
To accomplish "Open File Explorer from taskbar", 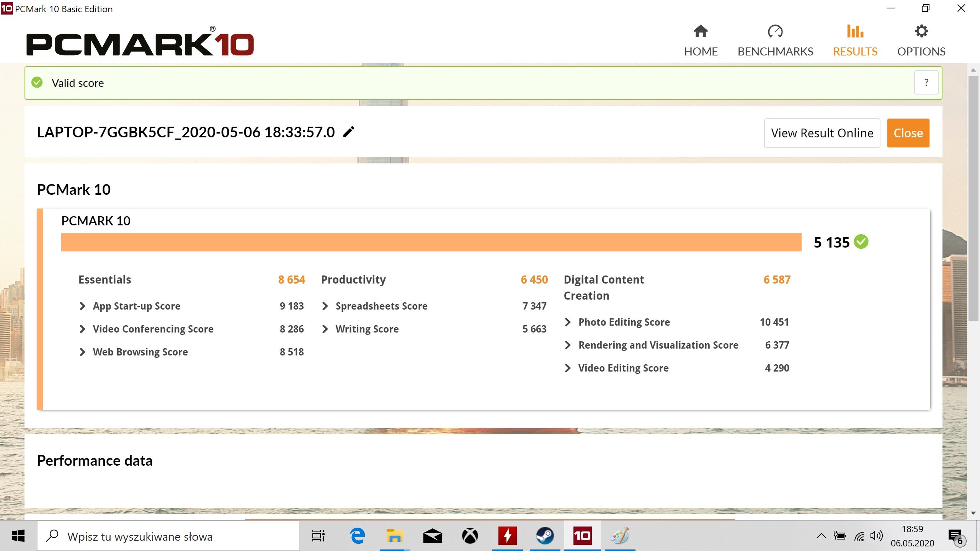I will [395, 536].
